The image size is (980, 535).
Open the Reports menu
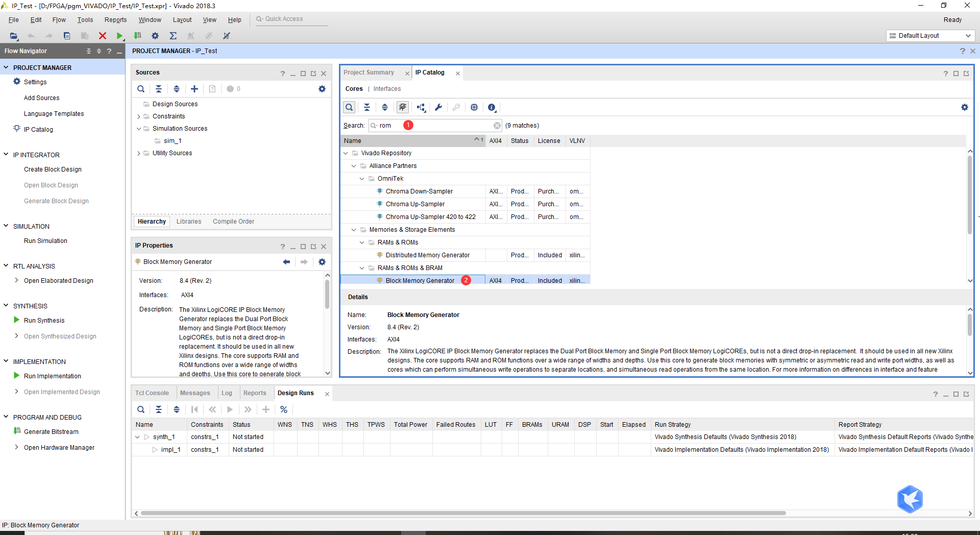click(115, 20)
